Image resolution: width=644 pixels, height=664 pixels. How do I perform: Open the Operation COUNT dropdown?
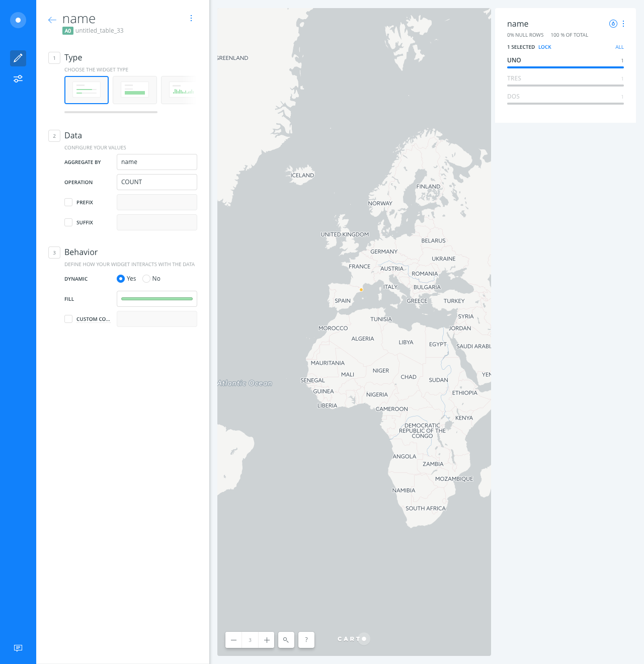[157, 182]
